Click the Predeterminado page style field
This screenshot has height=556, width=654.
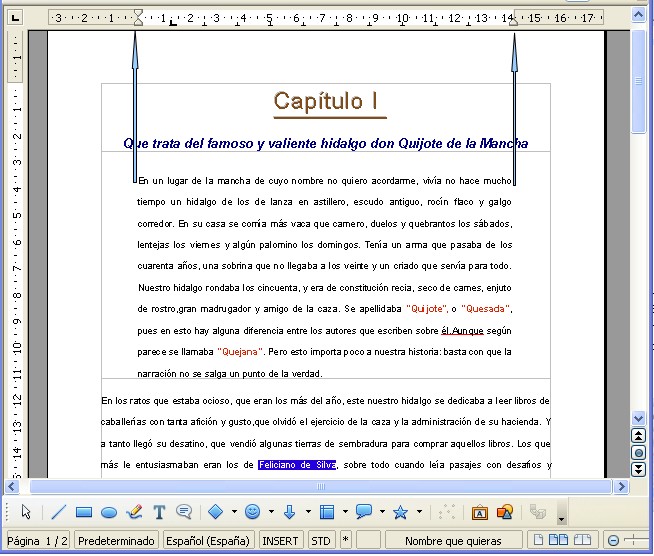[116, 541]
